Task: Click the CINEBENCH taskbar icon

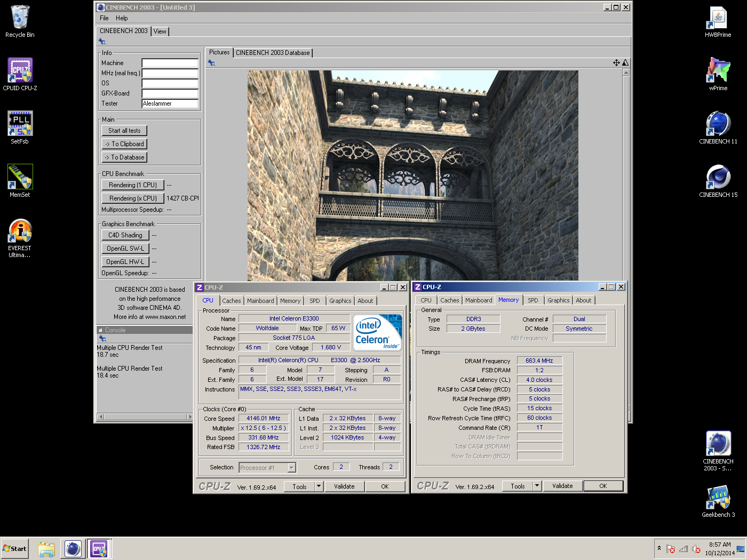Action: coord(73,549)
